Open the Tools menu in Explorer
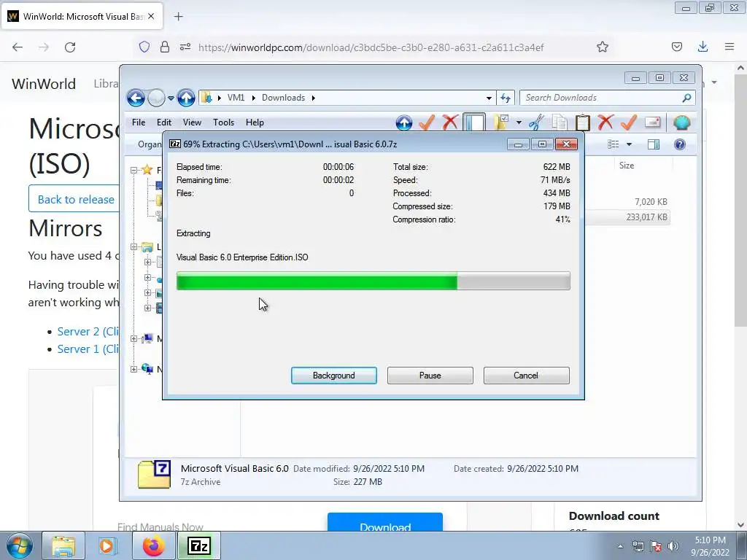This screenshot has width=747, height=560. [223, 122]
